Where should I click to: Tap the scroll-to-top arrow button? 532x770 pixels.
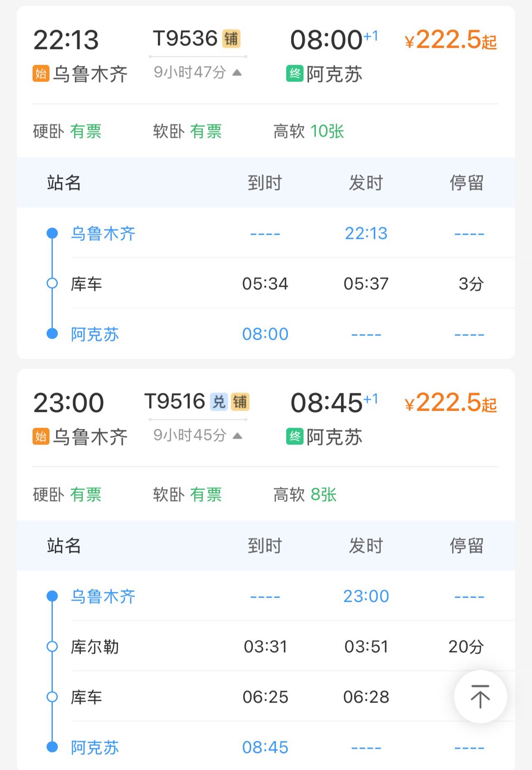click(480, 696)
